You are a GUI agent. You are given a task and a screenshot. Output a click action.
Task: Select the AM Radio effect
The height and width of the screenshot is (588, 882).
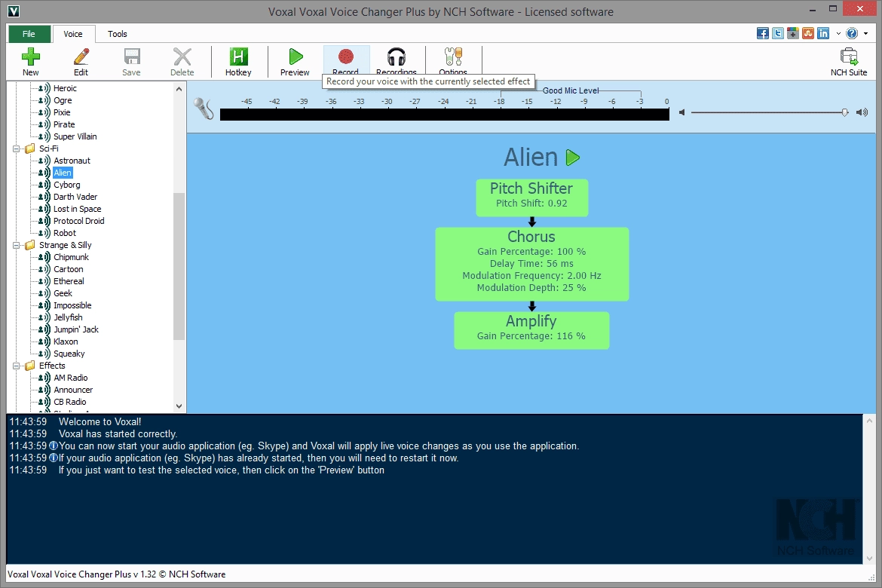pos(71,378)
